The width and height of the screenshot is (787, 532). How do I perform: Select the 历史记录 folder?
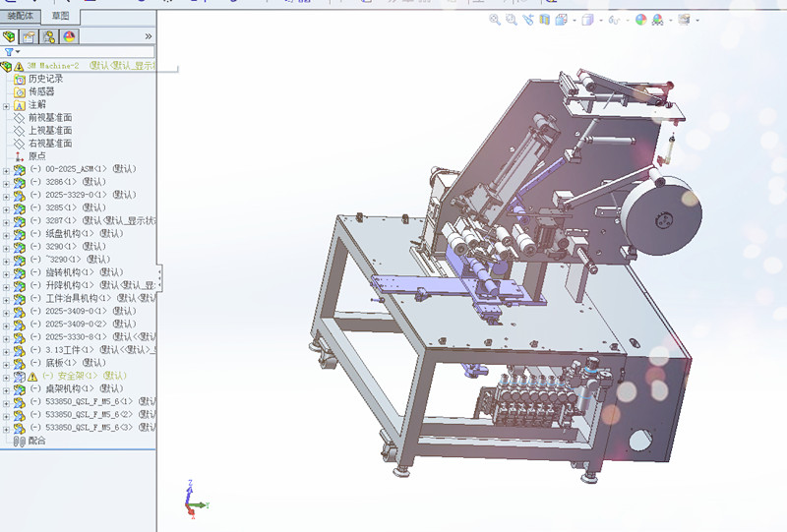[45, 79]
